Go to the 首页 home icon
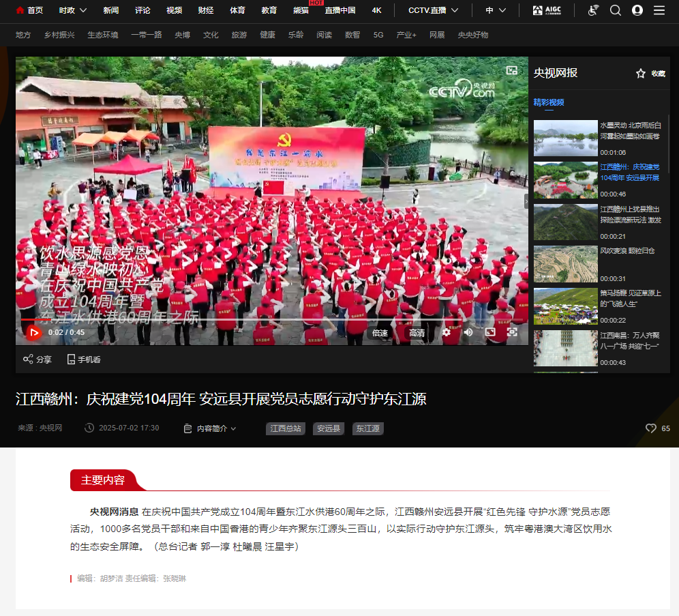 20,10
